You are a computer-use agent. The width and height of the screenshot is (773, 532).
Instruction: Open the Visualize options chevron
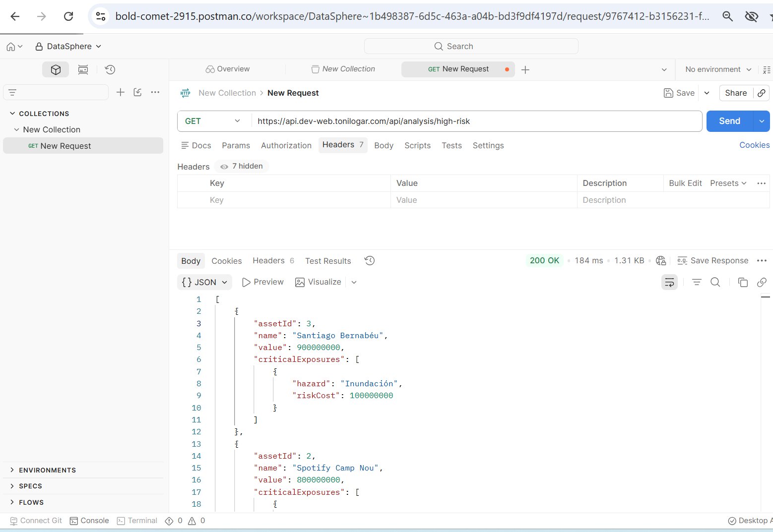point(354,282)
